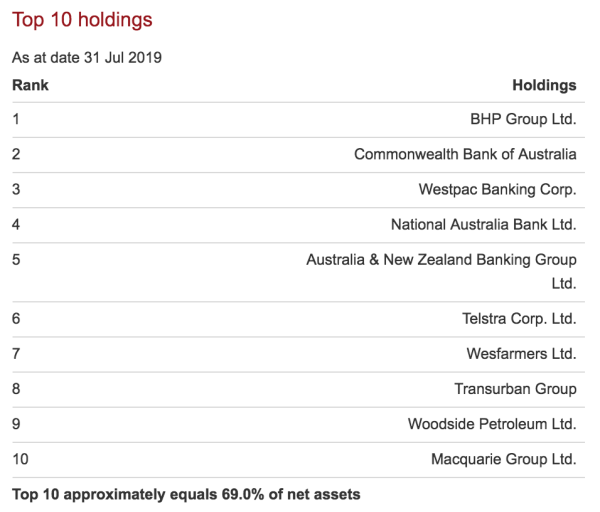Select the "As at date 31 Jul 2019" text
The image size is (600, 512).
click(87, 57)
